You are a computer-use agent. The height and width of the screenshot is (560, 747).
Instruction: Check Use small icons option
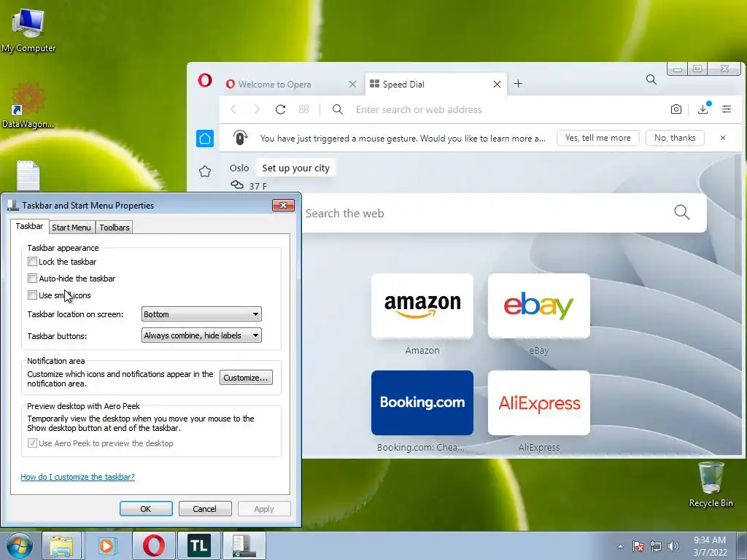pyautogui.click(x=32, y=295)
